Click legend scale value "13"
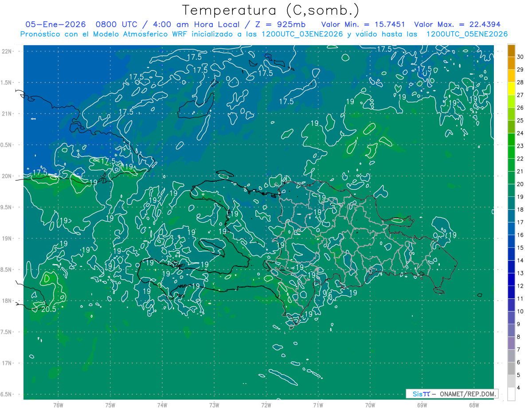The image size is (532, 411). [520, 273]
